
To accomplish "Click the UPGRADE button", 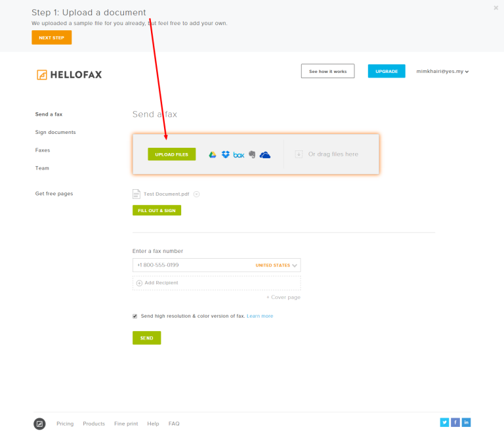I will pyautogui.click(x=387, y=71).
